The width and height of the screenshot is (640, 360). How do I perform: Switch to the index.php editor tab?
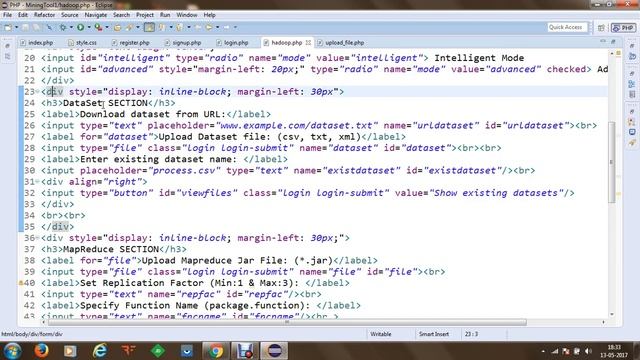pos(37,42)
